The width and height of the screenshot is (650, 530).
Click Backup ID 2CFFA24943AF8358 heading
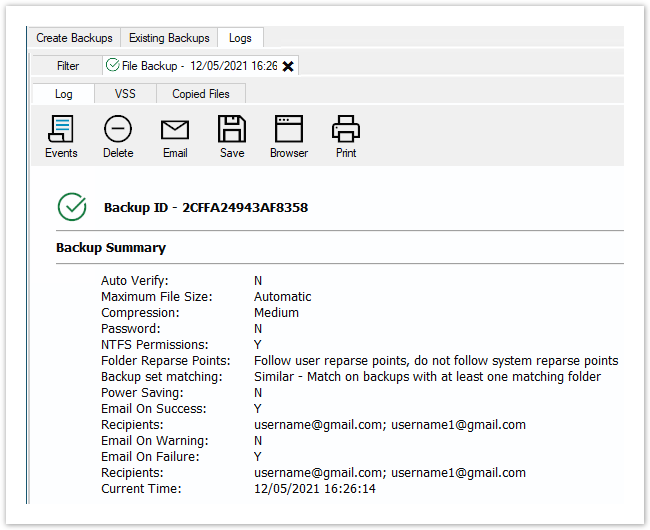point(206,207)
